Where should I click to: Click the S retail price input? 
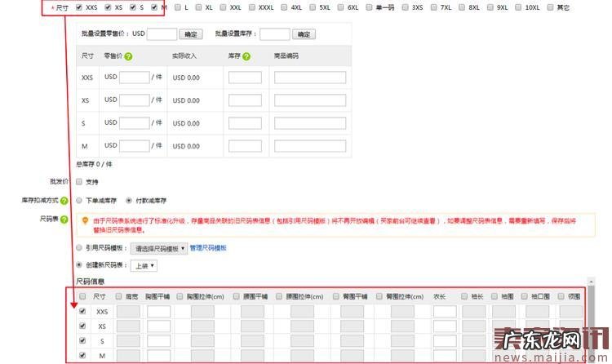coord(135,123)
